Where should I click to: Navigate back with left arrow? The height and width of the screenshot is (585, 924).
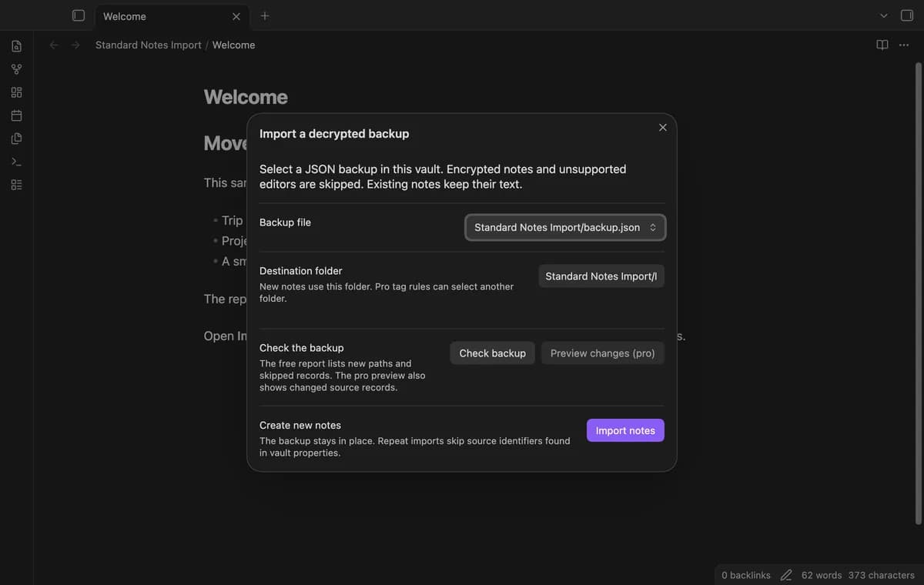(54, 45)
